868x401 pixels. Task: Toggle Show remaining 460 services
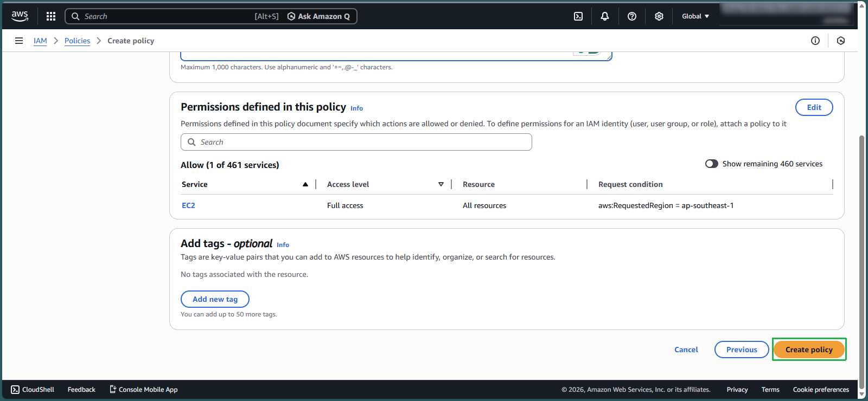712,164
